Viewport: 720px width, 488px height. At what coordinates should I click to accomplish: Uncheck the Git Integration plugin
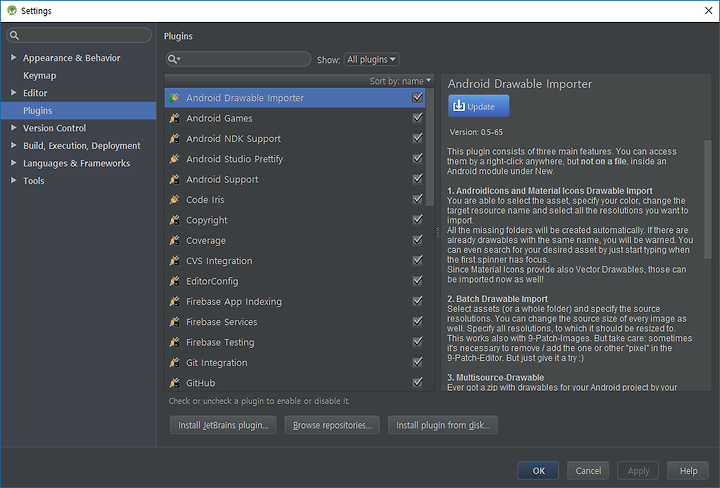click(x=417, y=362)
